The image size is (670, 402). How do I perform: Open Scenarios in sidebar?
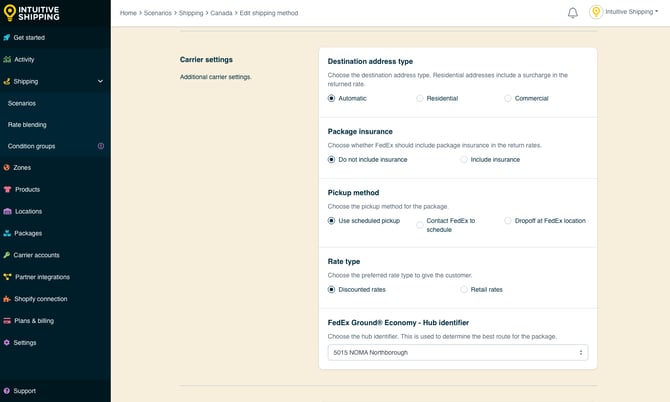tap(22, 103)
